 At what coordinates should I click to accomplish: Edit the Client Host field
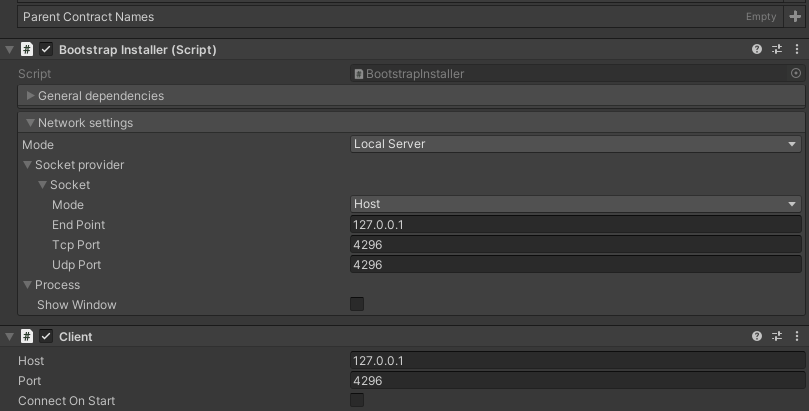pos(578,360)
